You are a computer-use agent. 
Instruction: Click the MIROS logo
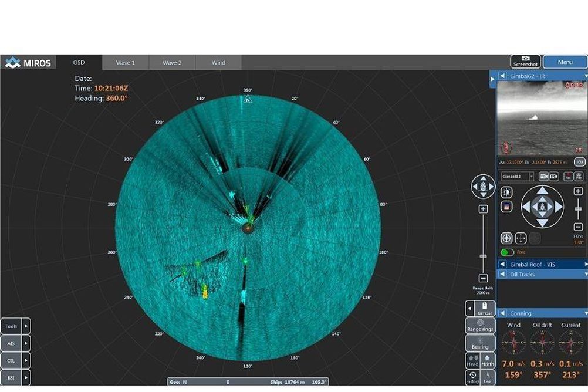pos(28,63)
